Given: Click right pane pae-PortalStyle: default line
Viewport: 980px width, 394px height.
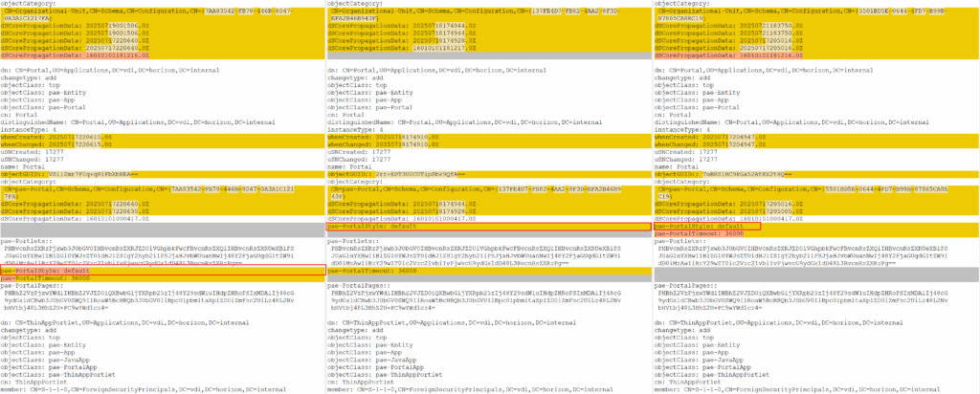Looking at the screenshot, I should click(x=707, y=226).
